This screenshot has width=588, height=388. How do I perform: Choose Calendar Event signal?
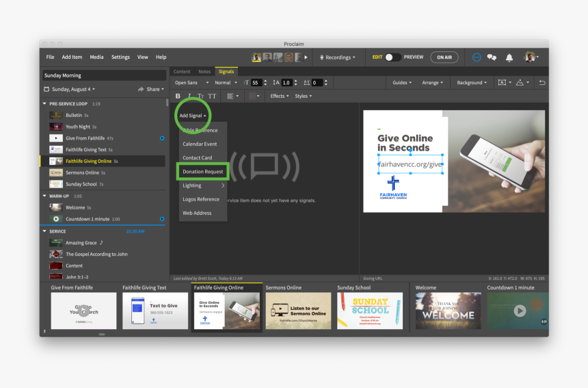(x=203, y=144)
